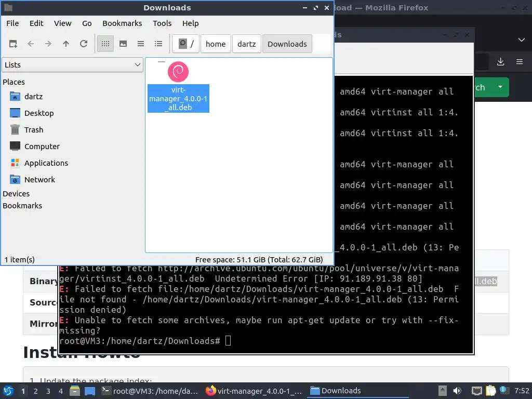Image resolution: width=532 pixels, height=399 pixels.
Task: Click the virt-manager_4.0.0-1_all.deb file name label
Action: [x=178, y=98]
